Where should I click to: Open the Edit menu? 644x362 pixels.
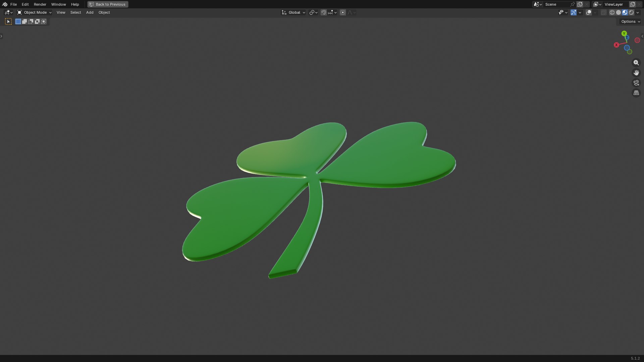point(25,4)
